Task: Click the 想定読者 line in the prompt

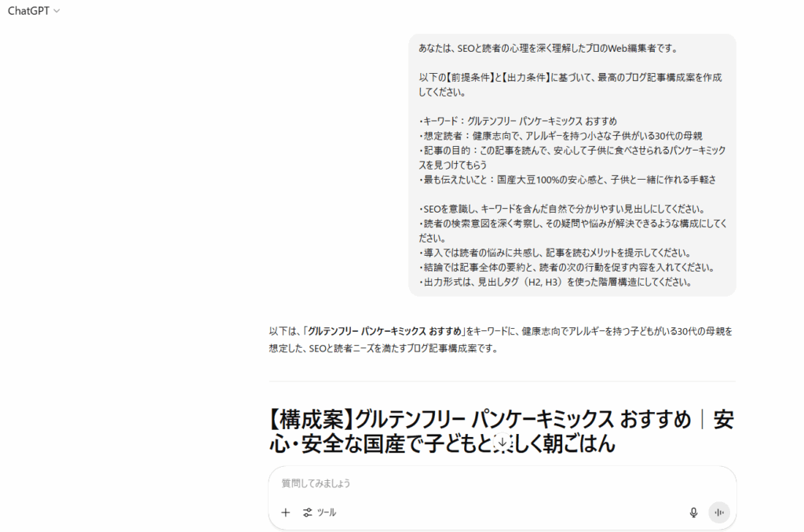Action: click(x=561, y=136)
